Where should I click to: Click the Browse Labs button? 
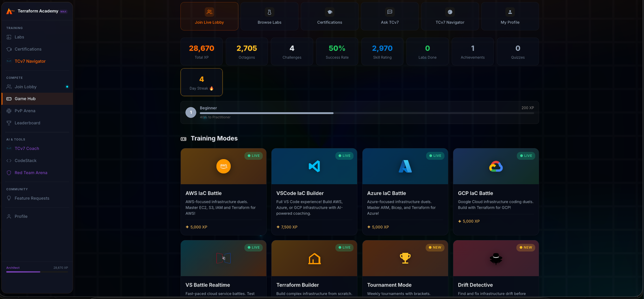click(x=270, y=16)
